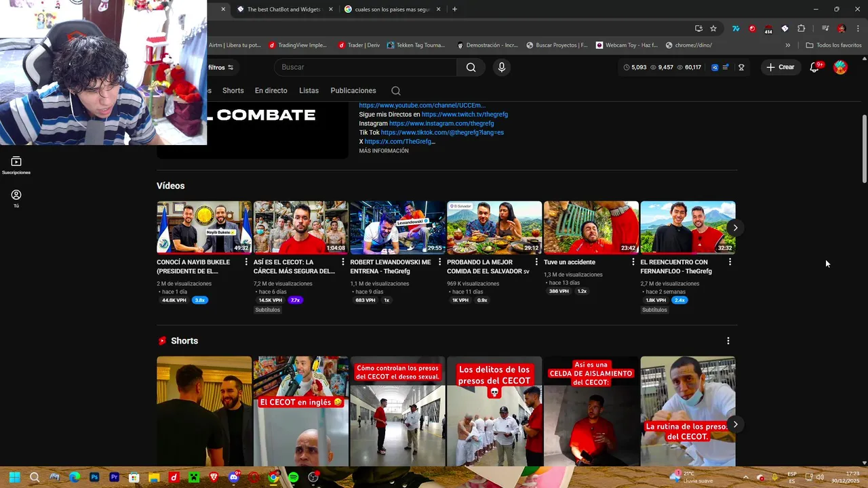Open the extension with 414 badge

point(768,29)
